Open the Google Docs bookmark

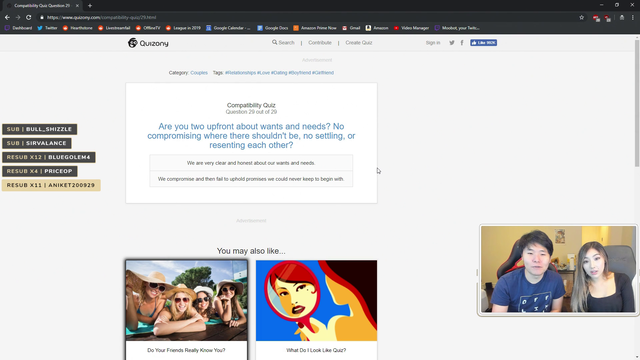[273, 28]
